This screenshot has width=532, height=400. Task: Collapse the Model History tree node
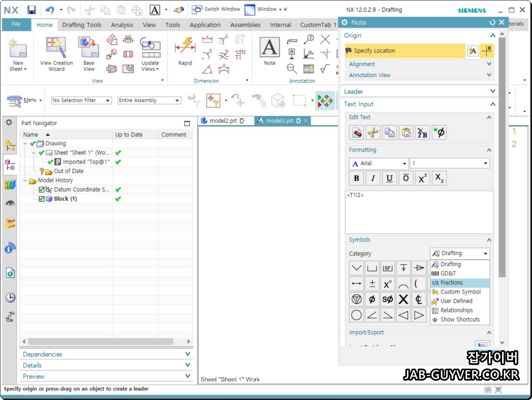coord(25,180)
